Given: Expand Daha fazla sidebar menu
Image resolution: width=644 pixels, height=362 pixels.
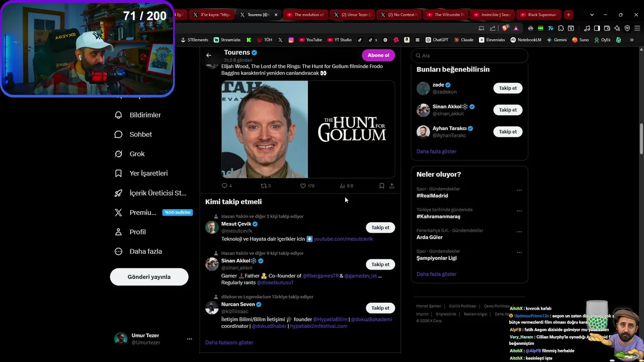Looking at the screenshot, I should pos(138,251).
